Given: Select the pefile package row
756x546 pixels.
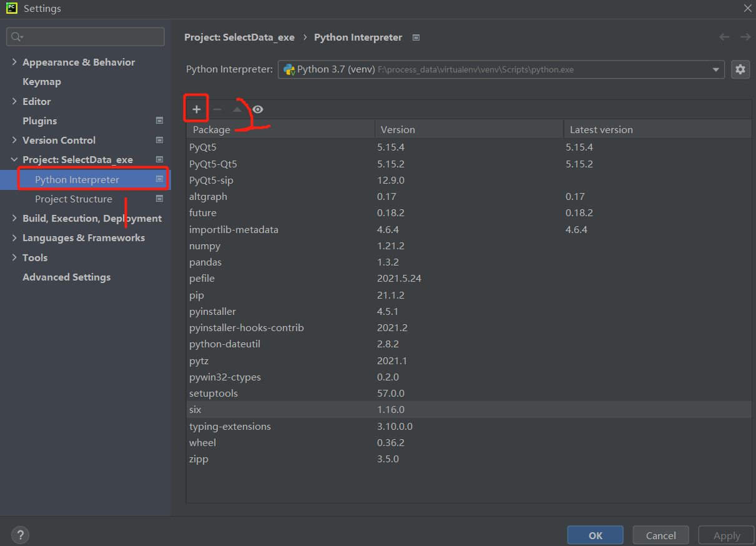Looking at the screenshot, I should tap(469, 278).
